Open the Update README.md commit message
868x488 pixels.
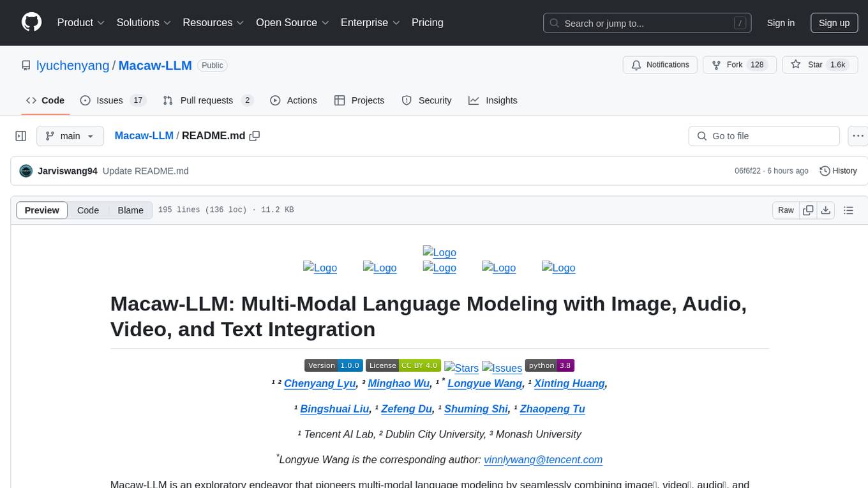146,171
